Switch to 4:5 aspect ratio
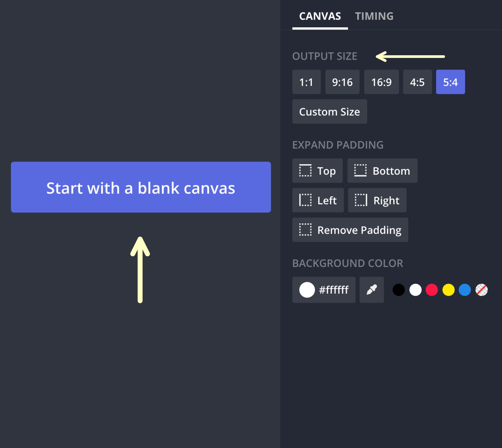 [x=417, y=82]
